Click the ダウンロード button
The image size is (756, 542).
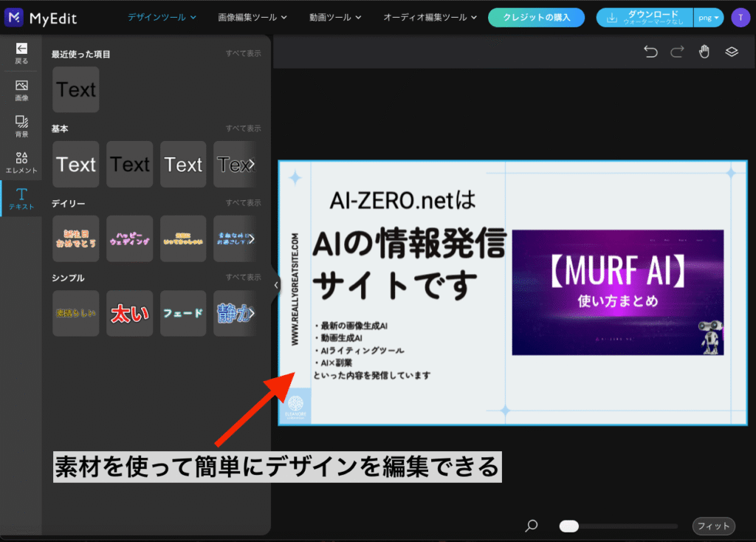click(x=645, y=18)
